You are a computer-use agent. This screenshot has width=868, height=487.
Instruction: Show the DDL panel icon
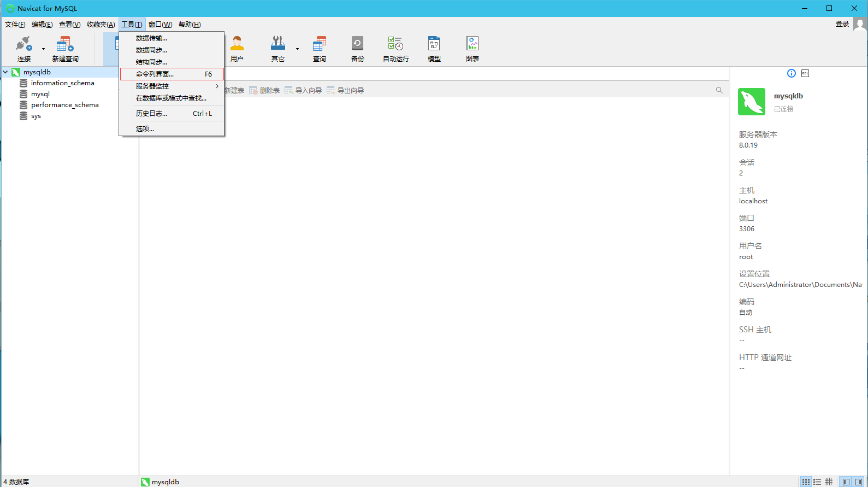pyautogui.click(x=805, y=73)
